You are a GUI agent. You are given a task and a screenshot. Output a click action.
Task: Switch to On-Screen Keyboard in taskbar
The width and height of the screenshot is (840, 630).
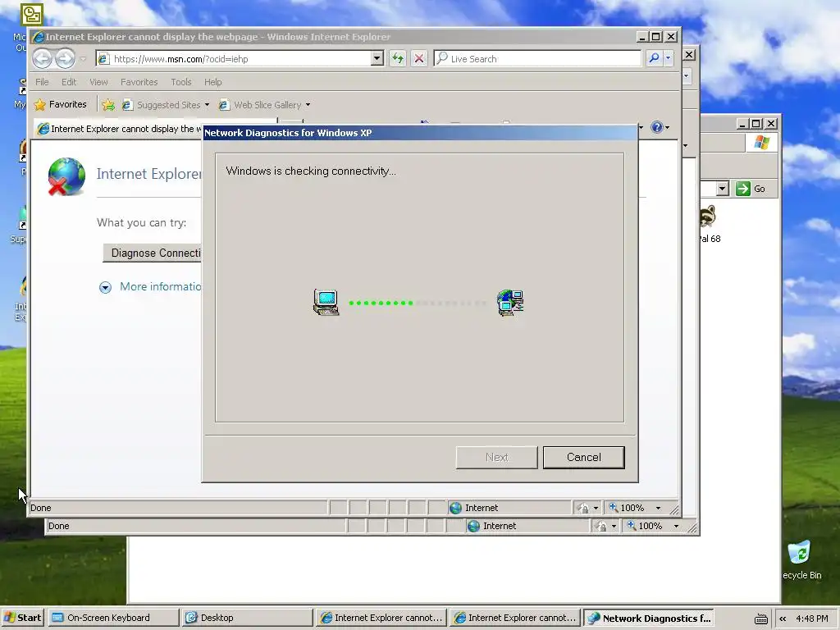(x=113, y=618)
